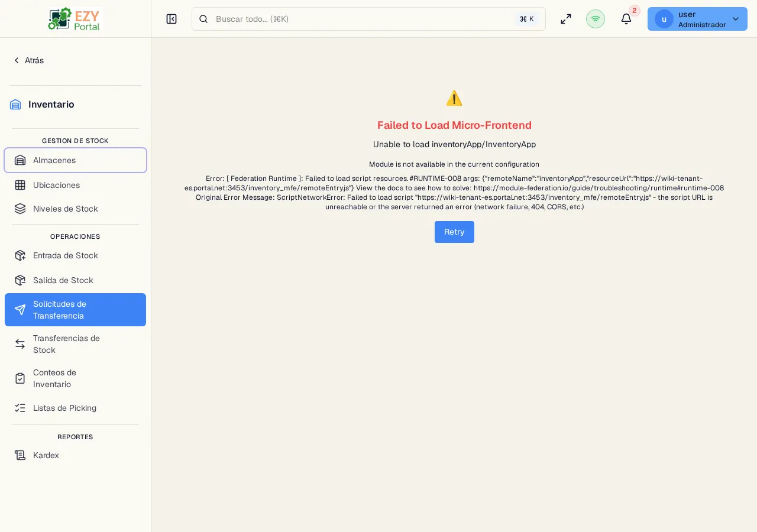Click the EZY Portal logo
Viewport: 757px width, 532px height.
click(x=75, y=19)
